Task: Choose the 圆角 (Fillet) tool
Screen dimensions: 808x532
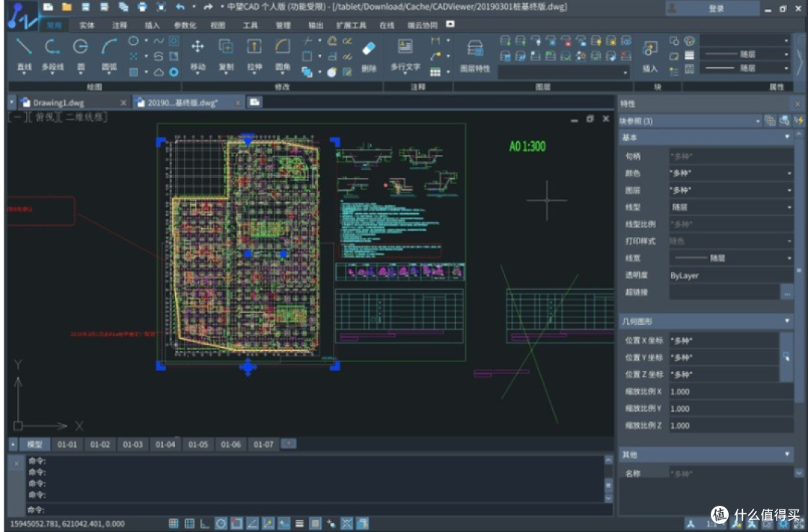Action: tap(282, 54)
